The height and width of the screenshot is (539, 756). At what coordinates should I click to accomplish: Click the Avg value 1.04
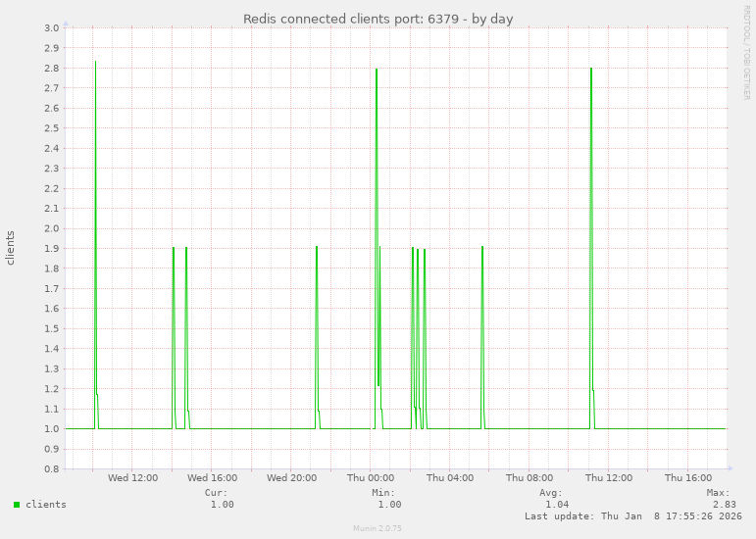(557, 505)
